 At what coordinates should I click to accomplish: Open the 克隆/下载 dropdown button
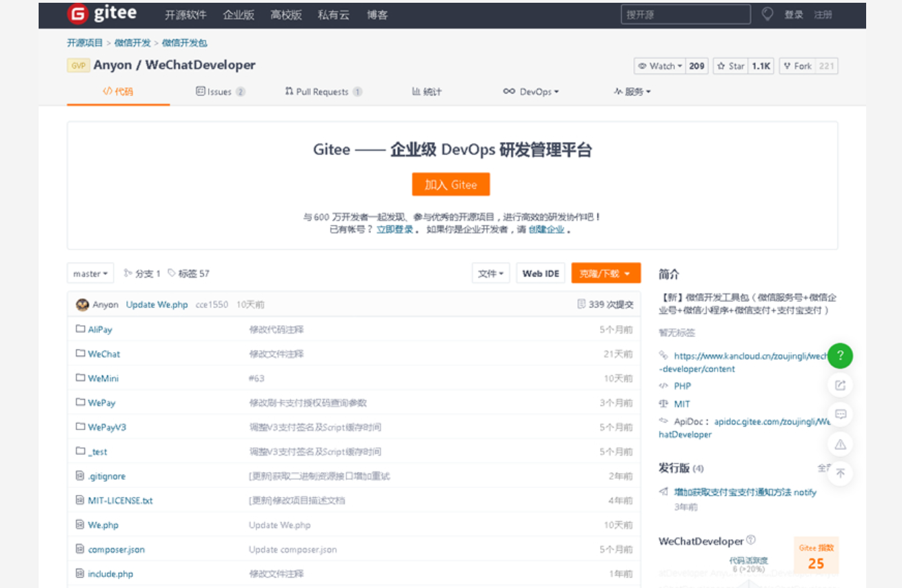coord(606,274)
